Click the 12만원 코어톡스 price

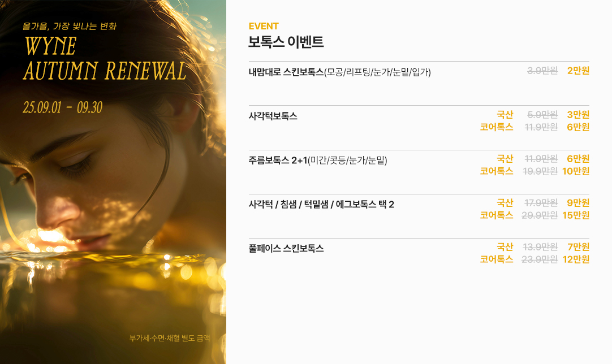tap(576, 259)
